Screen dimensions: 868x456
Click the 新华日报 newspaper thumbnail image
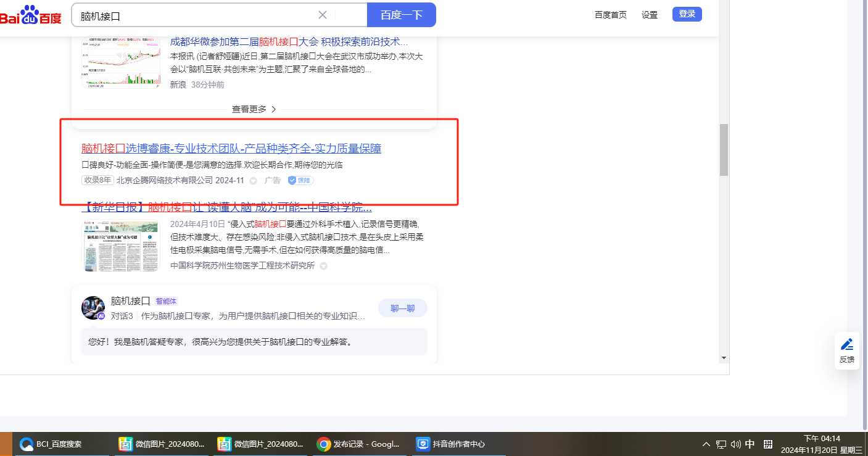(120, 245)
